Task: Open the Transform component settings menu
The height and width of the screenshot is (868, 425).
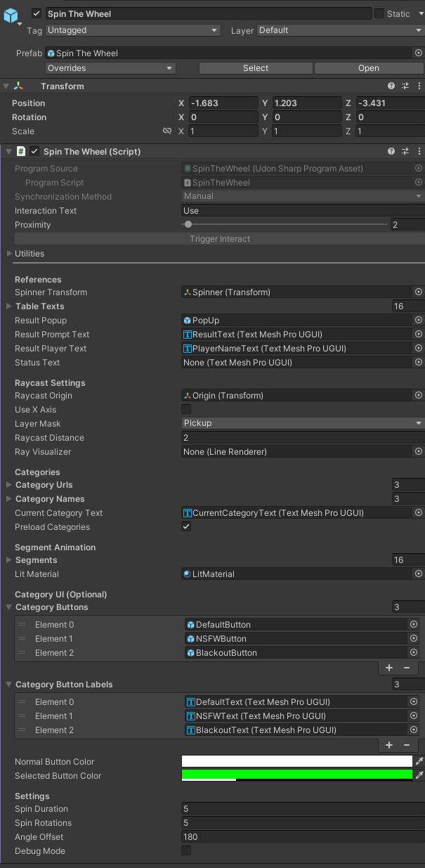Action: tap(419, 86)
